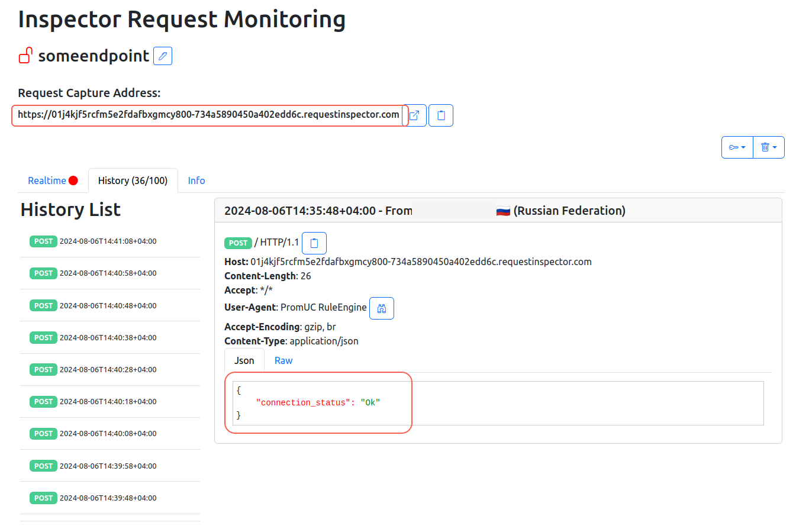This screenshot has height=532, width=809.
Task: Click binoculars icon next to User-Agent
Action: pyautogui.click(x=382, y=308)
